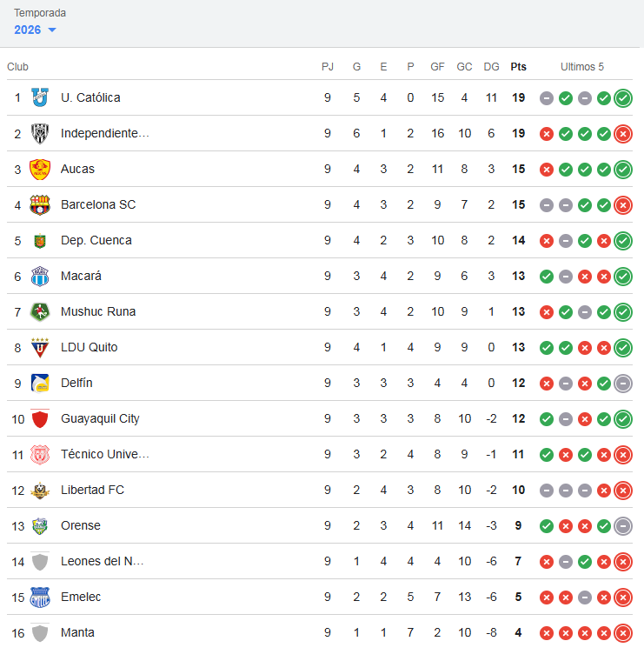The width and height of the screenshot is (644, 661).
Task: Click the Barcelona SC crest icon
Action: pos(40,204)
